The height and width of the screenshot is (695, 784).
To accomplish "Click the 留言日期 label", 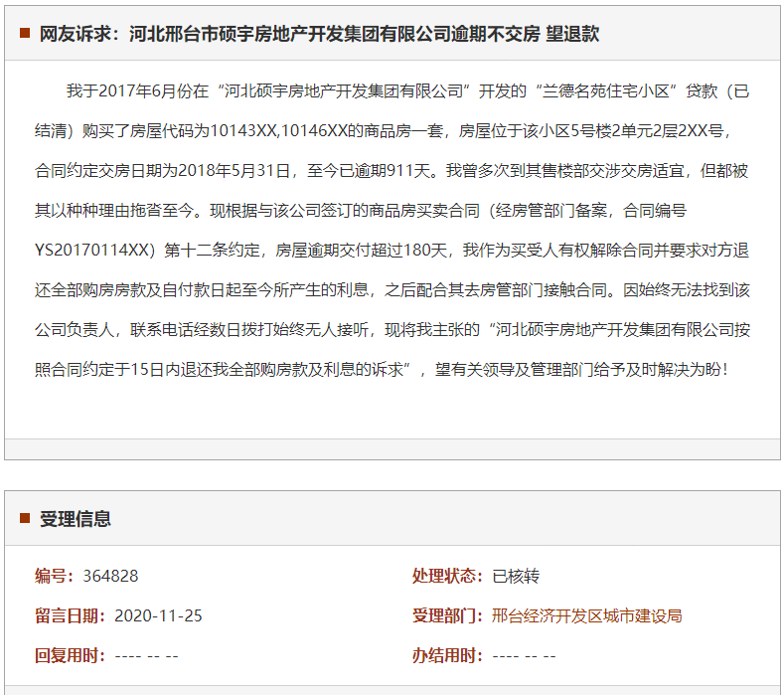I will 70,615.
